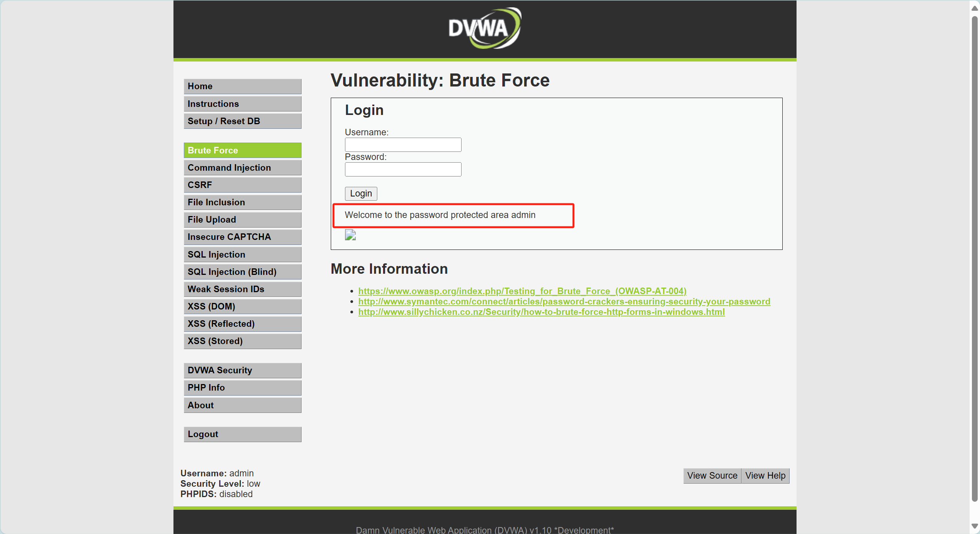Click the View Help button
The width and height of the screenshot is (980, 534).
[765, 476]
